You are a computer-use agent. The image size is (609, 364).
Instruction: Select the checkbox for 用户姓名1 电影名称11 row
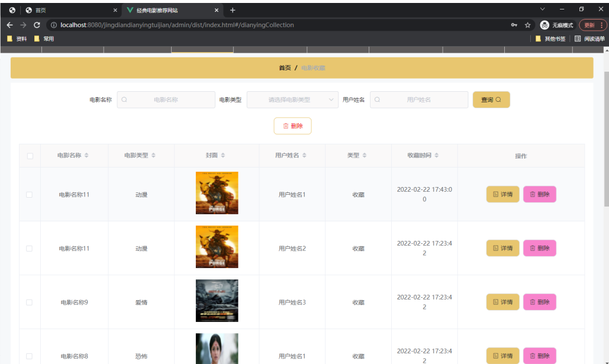click(29, 195)
